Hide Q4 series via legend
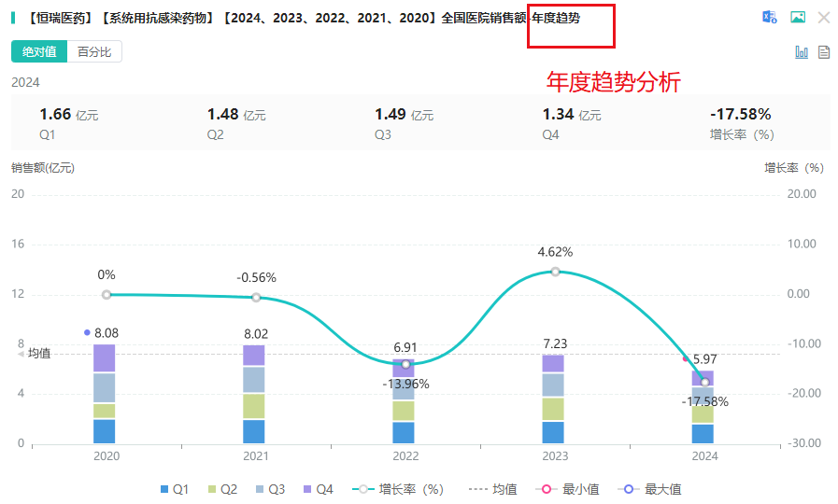 [318, 489]
